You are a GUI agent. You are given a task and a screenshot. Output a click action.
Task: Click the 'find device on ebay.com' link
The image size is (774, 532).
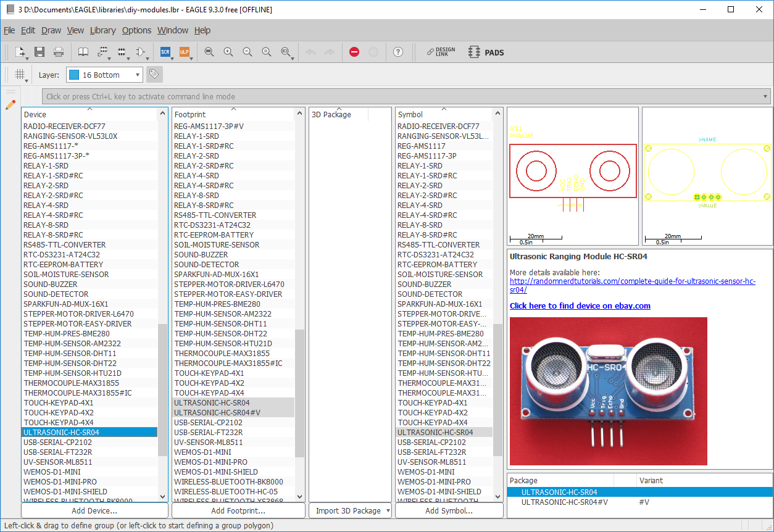580,305
